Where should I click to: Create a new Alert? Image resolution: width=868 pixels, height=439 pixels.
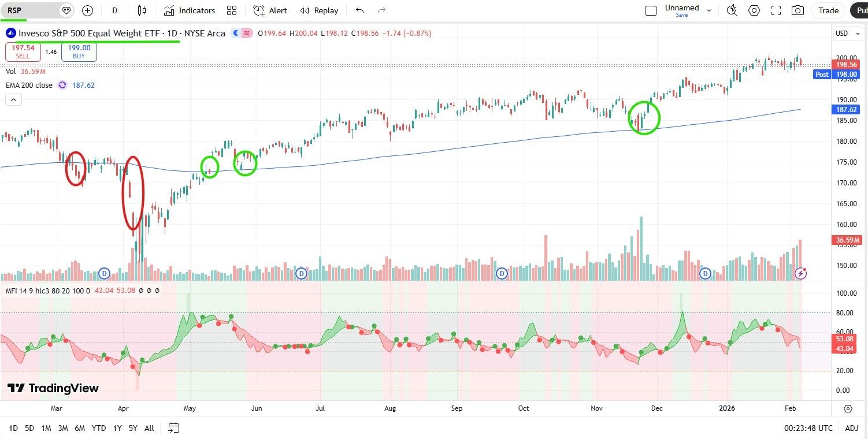tap(270, 10)
